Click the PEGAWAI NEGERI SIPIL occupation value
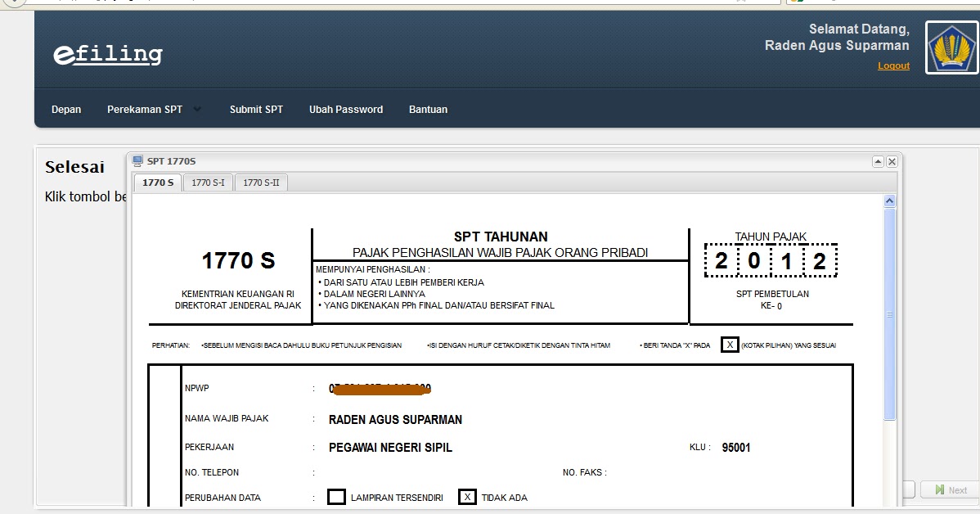The image size is (980, 514). point(391,448)
